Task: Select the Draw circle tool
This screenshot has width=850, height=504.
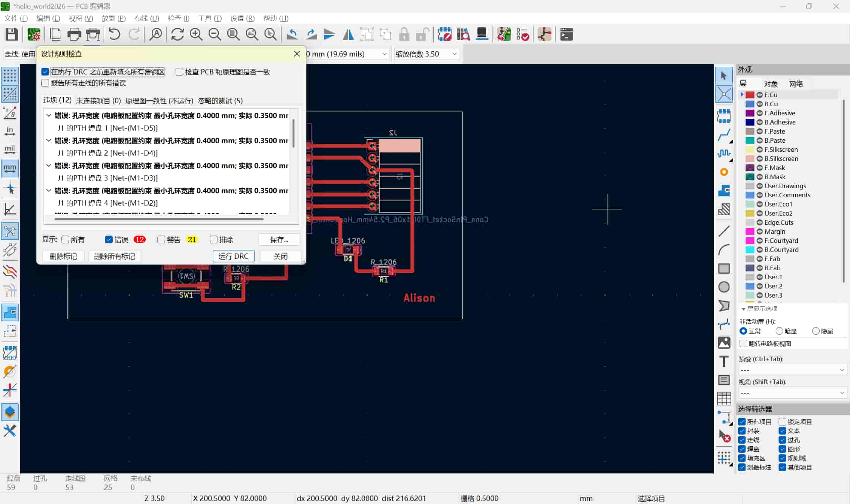Action: click(x=724, y=287)
